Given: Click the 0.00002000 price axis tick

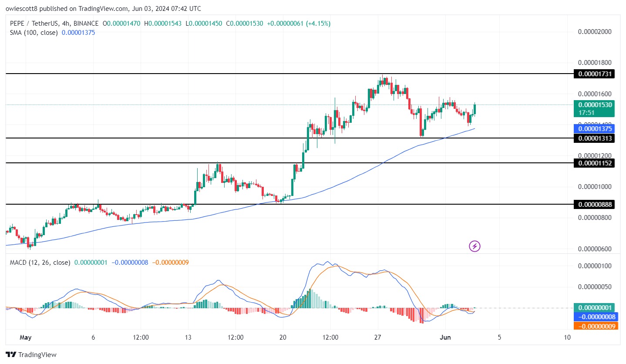Looking at the screenshot, I should pos(594,32).
